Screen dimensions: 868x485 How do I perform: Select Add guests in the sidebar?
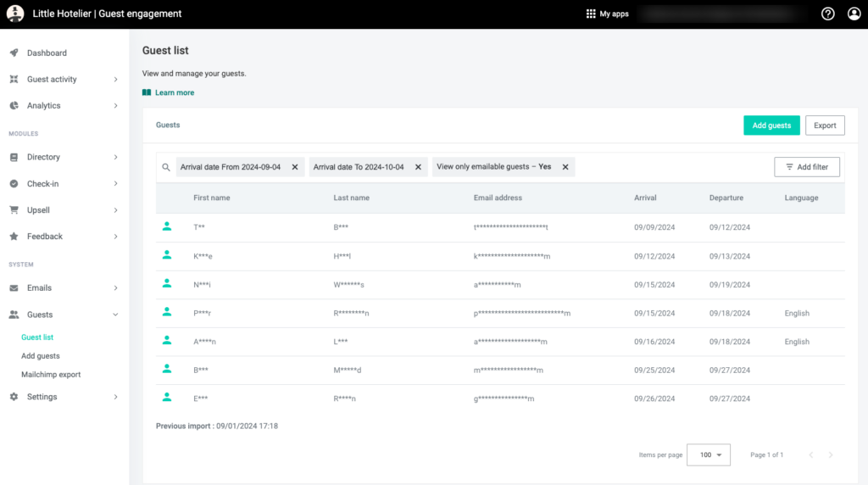coord(41,356)
